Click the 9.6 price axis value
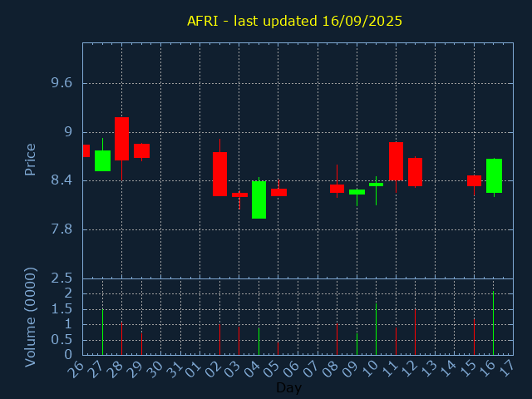The height and width of the screenshot is (399, 532). point(62,83)
